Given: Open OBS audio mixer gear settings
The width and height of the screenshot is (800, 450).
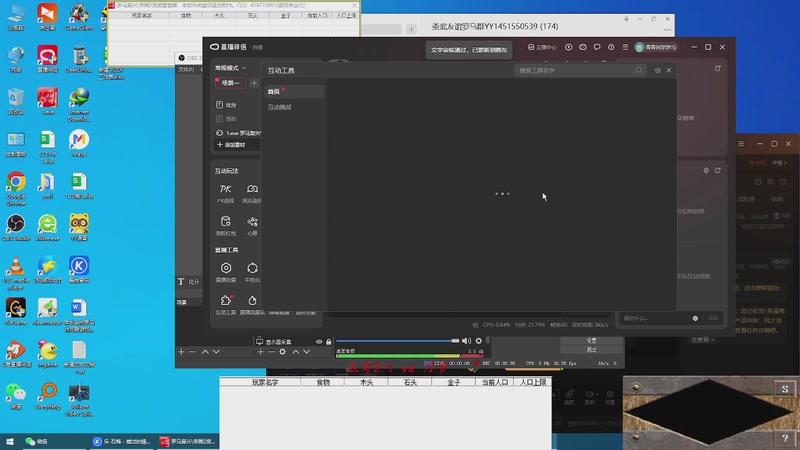Looking at the screenshot, I should click(x=479, y=341).
